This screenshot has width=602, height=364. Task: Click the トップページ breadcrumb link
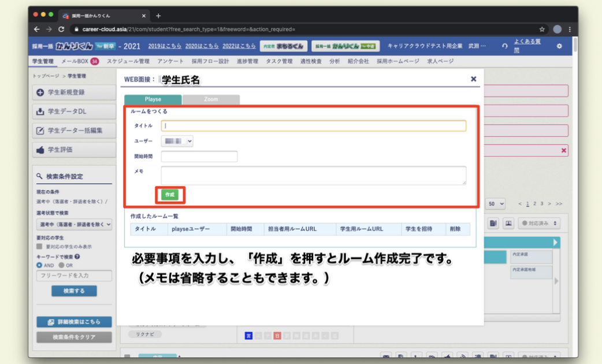46,76
